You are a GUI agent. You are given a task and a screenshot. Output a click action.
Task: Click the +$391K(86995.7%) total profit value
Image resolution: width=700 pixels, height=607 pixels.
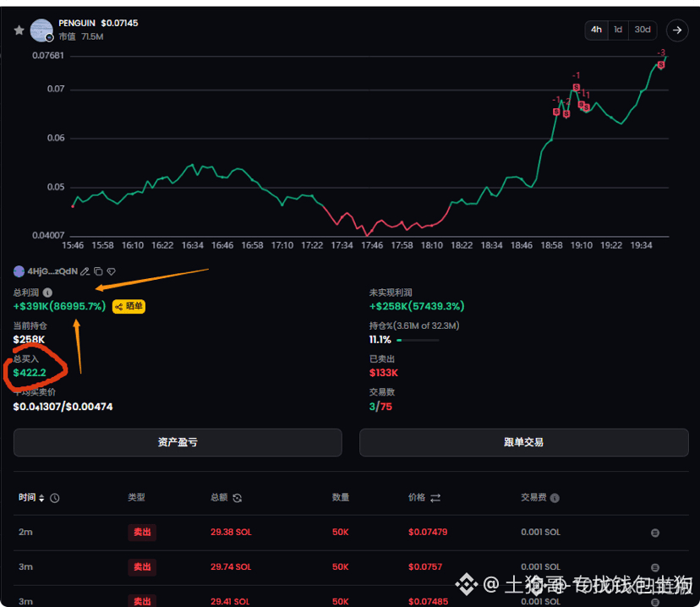[x=59, y=306]
